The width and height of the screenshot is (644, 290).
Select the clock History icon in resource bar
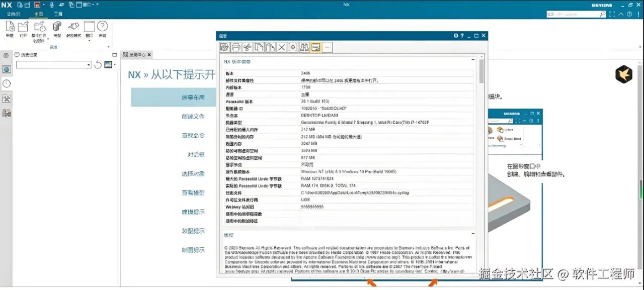pyautogui.click(x=7, y=84)
